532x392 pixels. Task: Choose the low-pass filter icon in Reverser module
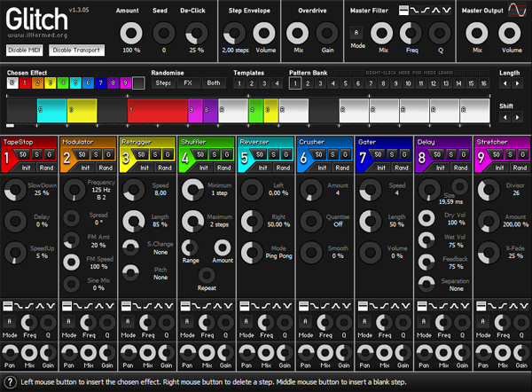(x=254, y=306)
